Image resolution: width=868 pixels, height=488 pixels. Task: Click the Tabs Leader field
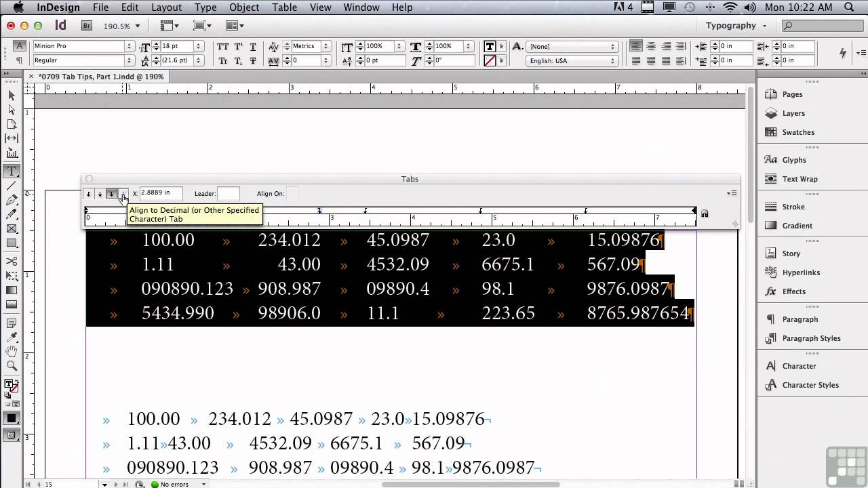228,194
